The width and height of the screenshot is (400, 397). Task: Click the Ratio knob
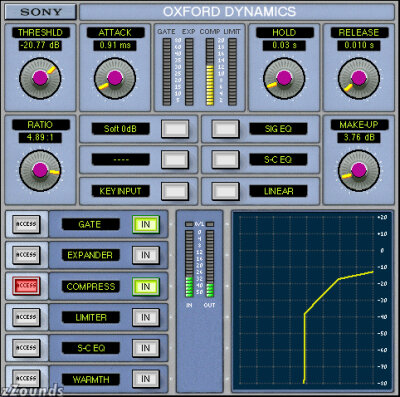[x=40, y=170]
